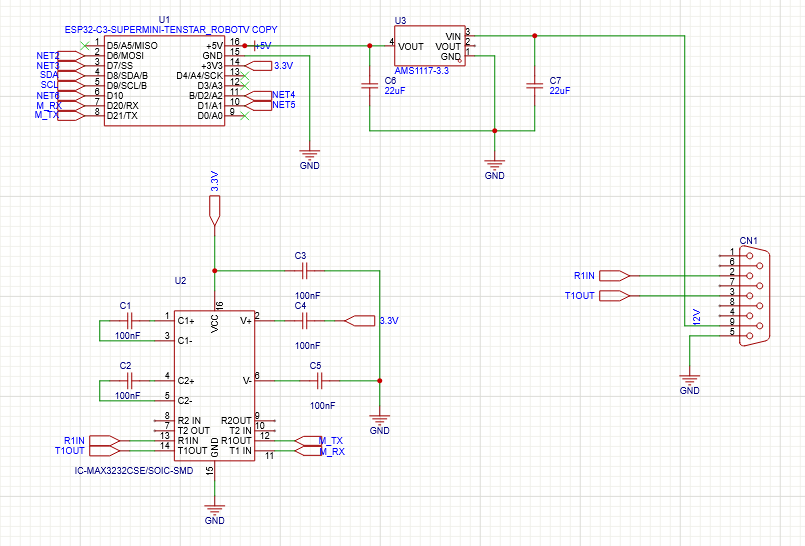Select the GND symbol beside the CN1 connector
Image resolution: width=805 pixels, height=546 pixels.
pyautogui.click(x=689, y=380)
